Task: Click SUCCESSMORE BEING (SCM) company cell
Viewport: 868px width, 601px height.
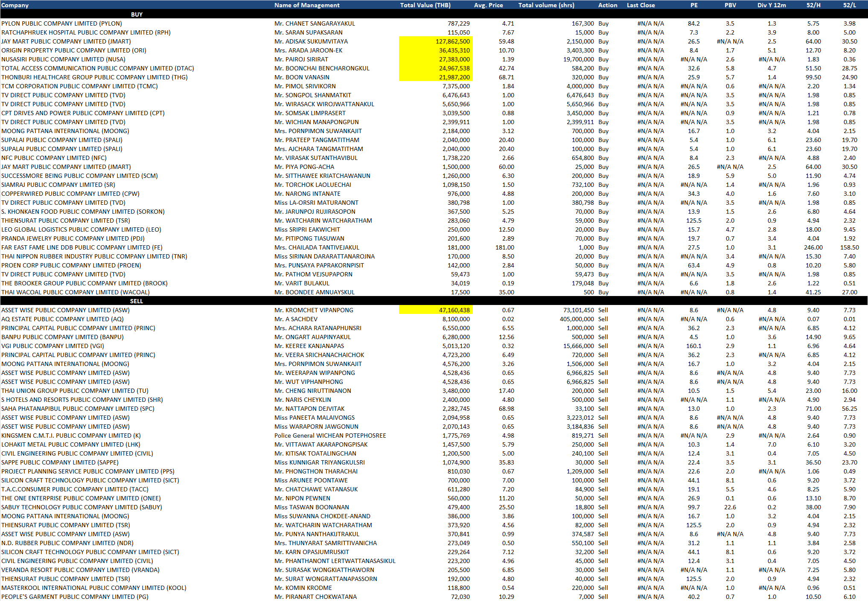Action: [x=79, y=176]
